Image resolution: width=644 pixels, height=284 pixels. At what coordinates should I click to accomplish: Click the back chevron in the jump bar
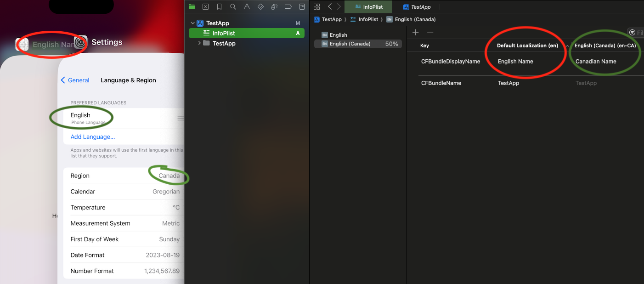click(x=329, y=7)
